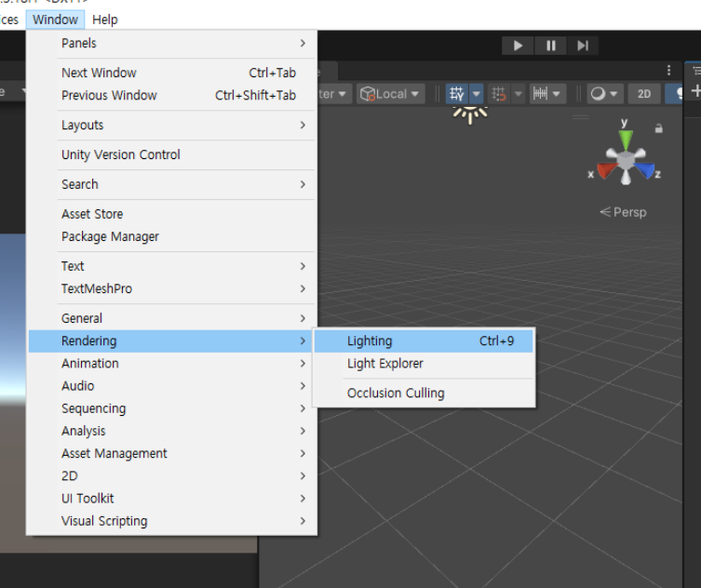This screenshot has width=701, height=588.
Task: Open the Window menu in menu bar
Action: (x=56, y=20)
